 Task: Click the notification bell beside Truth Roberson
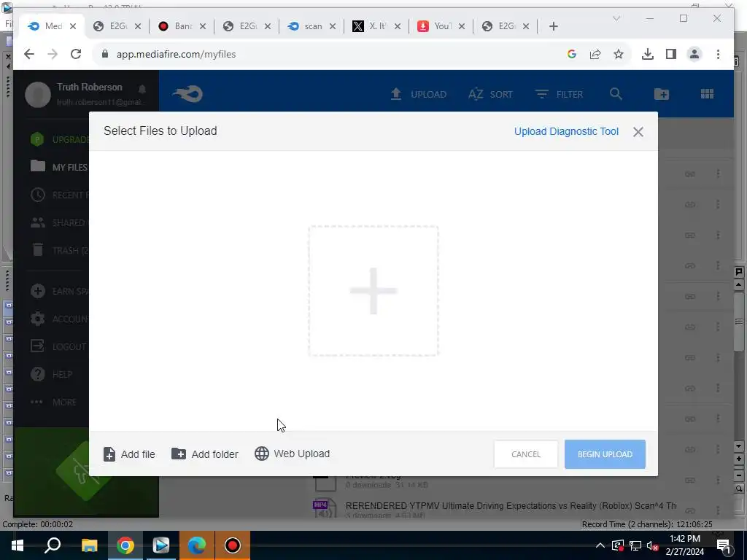pos(142,89)
